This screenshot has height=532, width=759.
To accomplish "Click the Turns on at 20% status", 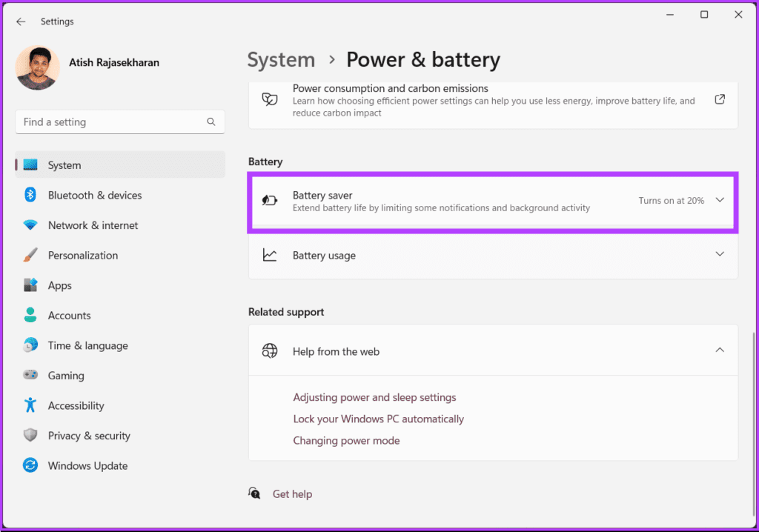I will pyautogui.click(x=671, y=200).
